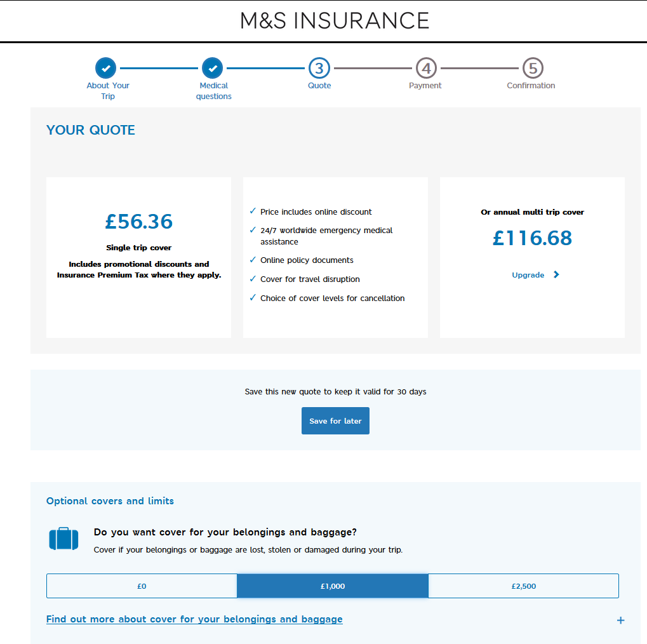
Task: Click the step 5 Confirmation circle
Action: [533, 68]
